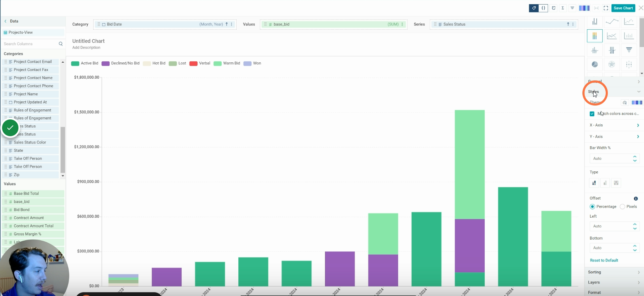Select the Pixels offset radio
This screenshot has width=644, height=296.
[x=622, y=207]
